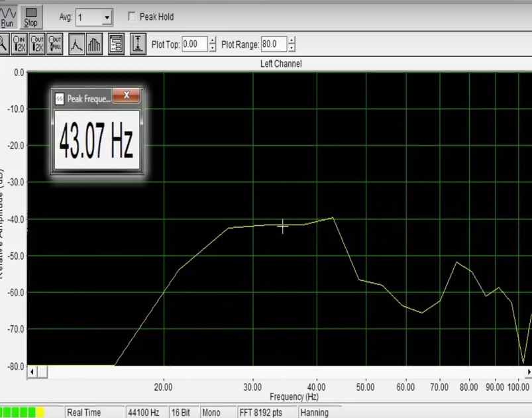Enable the Peak Hold checkbox

coord(132,17)
